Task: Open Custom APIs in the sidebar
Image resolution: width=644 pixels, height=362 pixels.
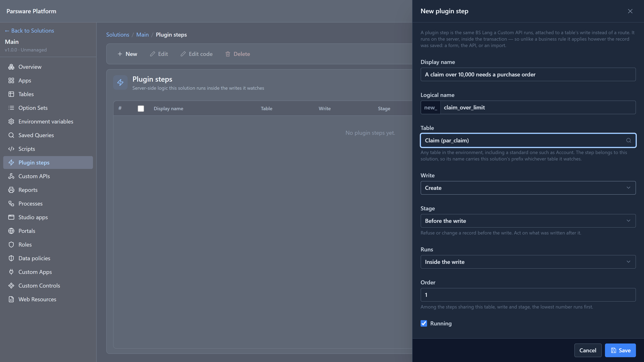Action: [x=48, y=176]
